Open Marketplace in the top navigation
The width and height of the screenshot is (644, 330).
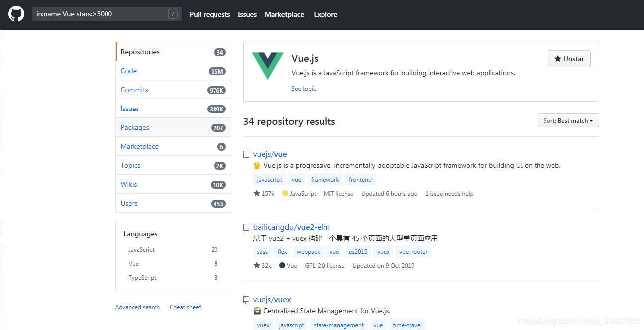pyautogui.click(x=284, y=14)
